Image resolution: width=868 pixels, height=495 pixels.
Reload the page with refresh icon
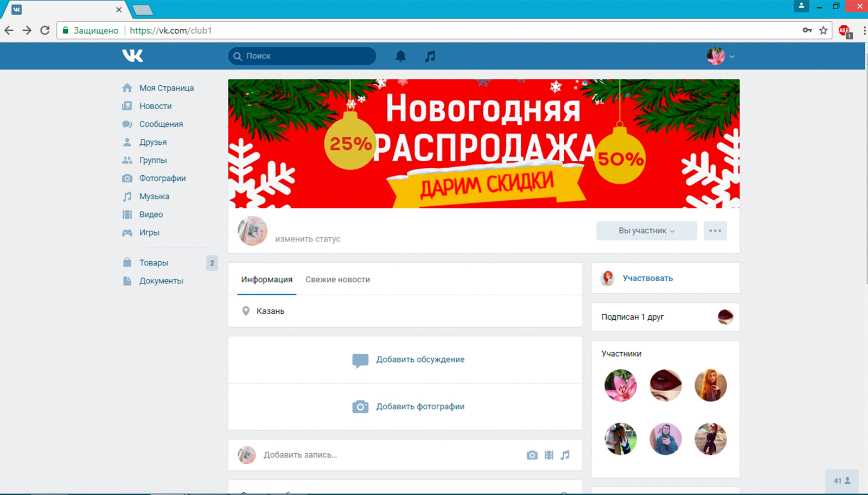point(45,30)
